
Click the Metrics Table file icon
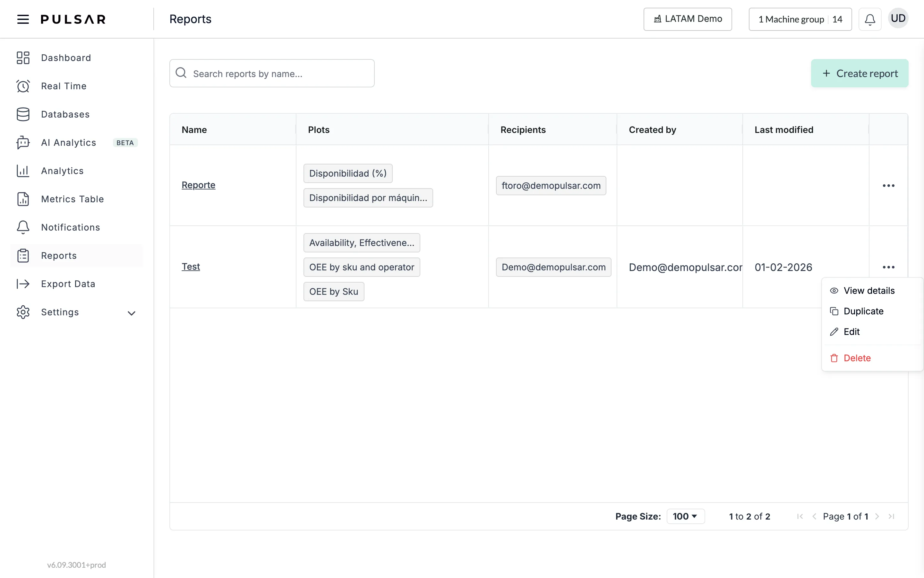coord(23,199)
